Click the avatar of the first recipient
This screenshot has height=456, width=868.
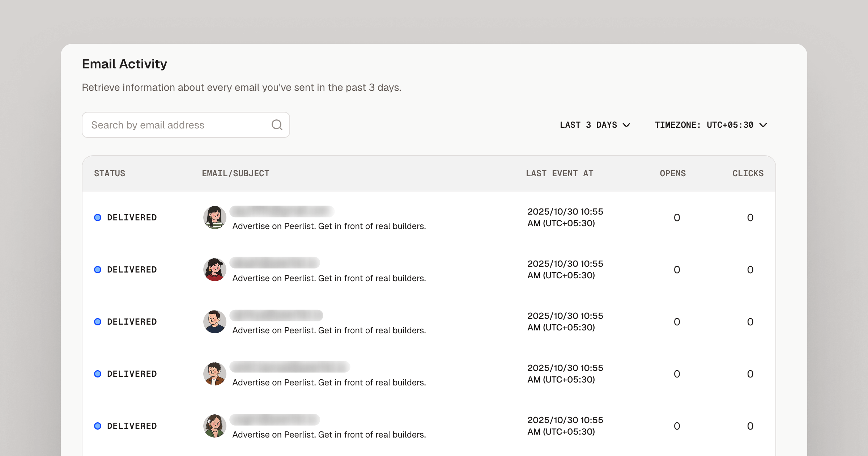click(x=214, y=218)
